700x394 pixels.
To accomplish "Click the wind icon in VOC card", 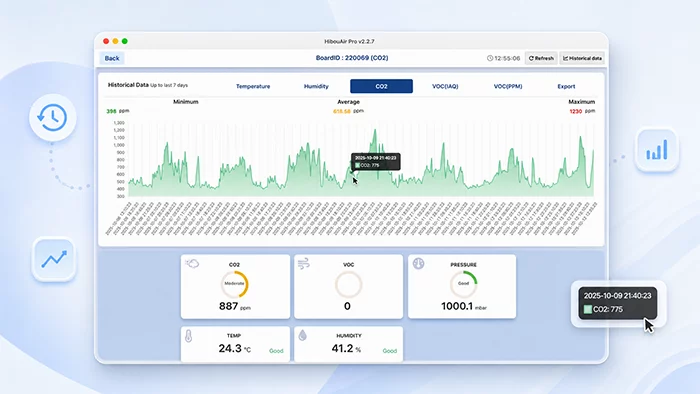I will click(x=304, y=263).
